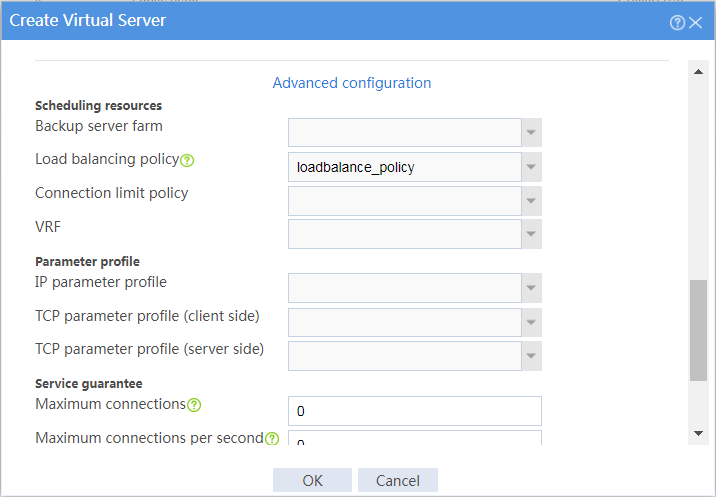Open the Load balancing policy dropdown arrow

(x=532, y=167)
